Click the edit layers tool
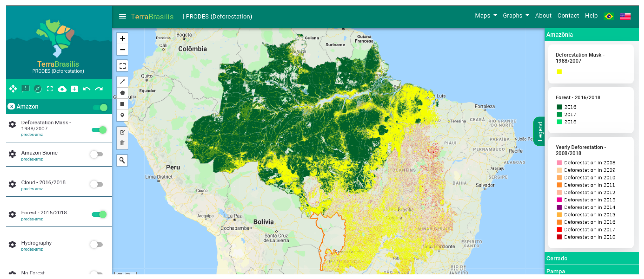The height and width of the screenshot is (279, 644). (122, 132)
